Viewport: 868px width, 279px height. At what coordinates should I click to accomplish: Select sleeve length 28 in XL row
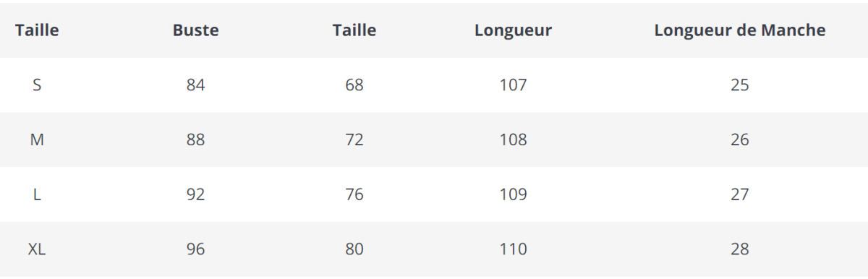(x=740, y=250)
